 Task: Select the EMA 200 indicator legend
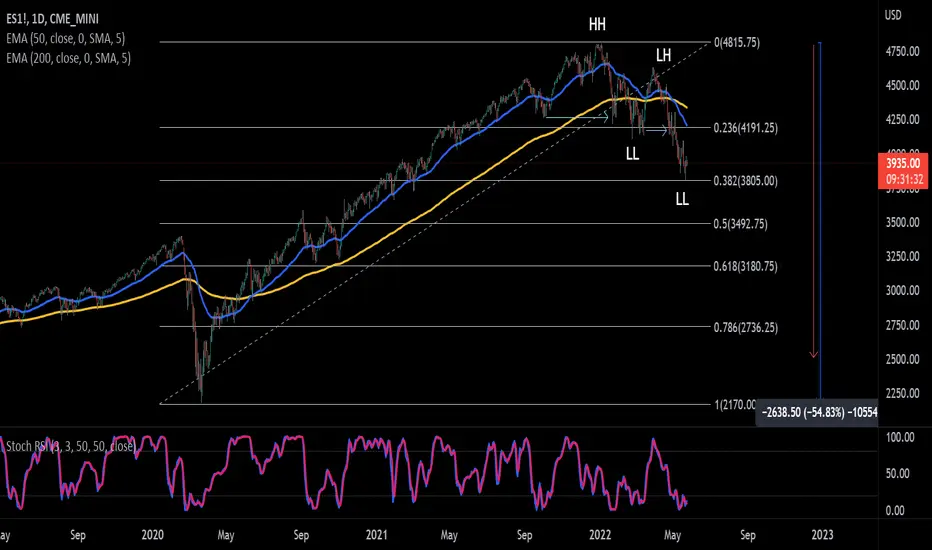(68, 58)
